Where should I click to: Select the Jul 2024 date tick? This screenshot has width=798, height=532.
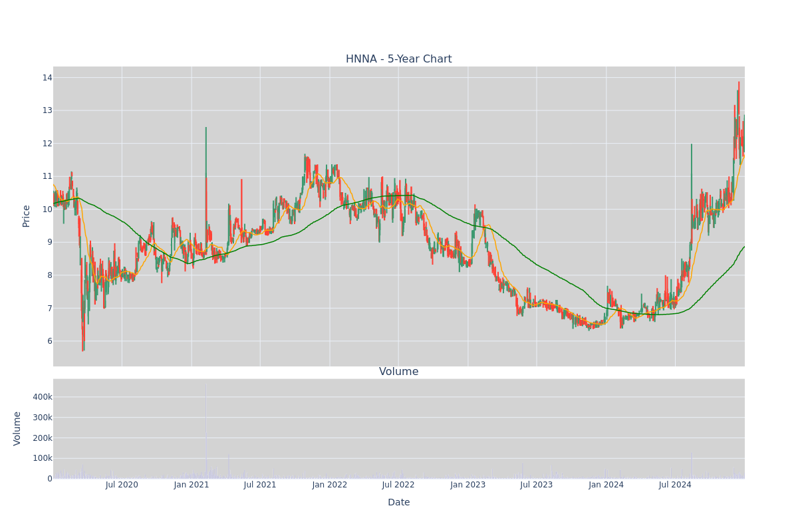tap(675, 485)
